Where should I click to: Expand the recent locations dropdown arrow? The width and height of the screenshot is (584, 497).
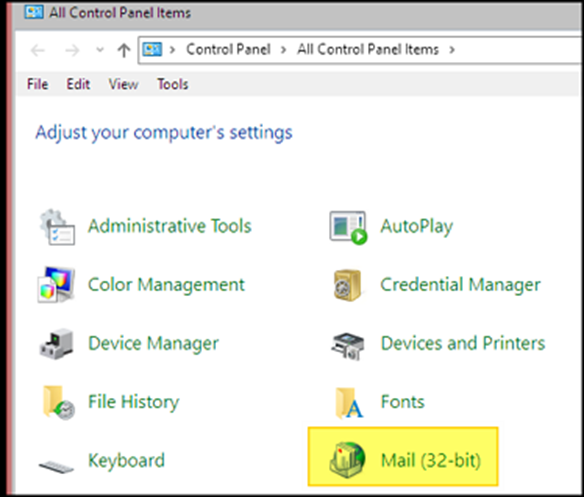coord(100,49)
